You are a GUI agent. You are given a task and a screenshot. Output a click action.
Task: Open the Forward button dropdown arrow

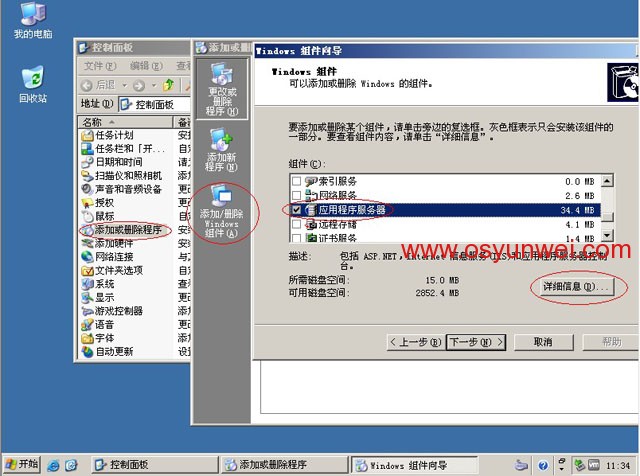tap(154, 85)
